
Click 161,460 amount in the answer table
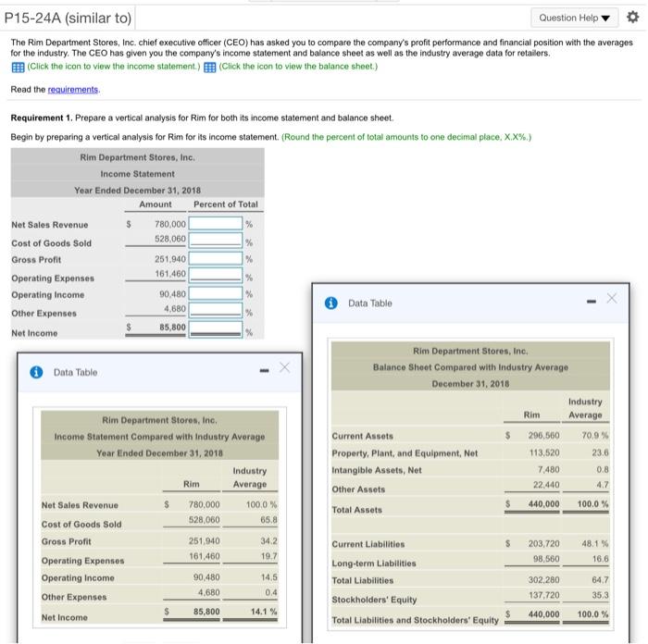pyautogui.click(x=170, y=274)
